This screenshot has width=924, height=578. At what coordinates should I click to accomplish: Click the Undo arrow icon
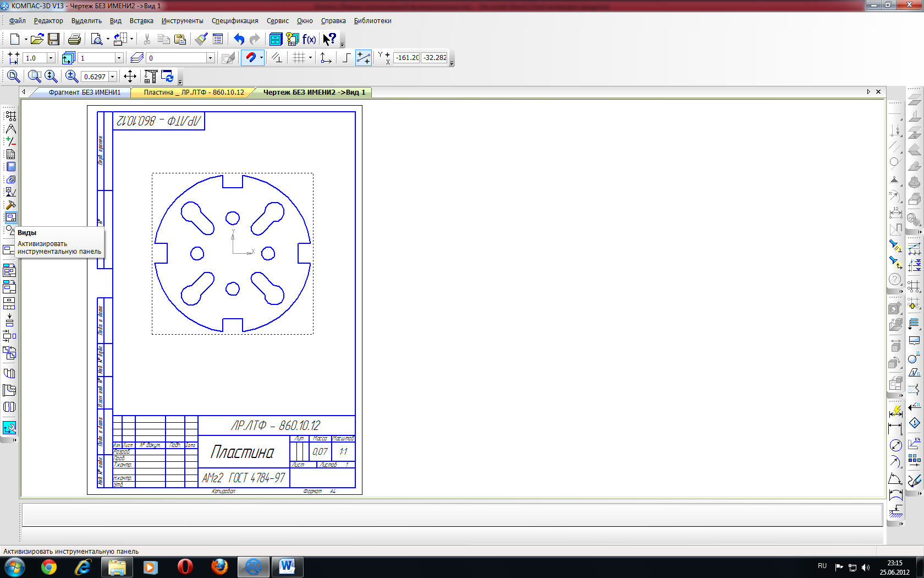[239, 39]
